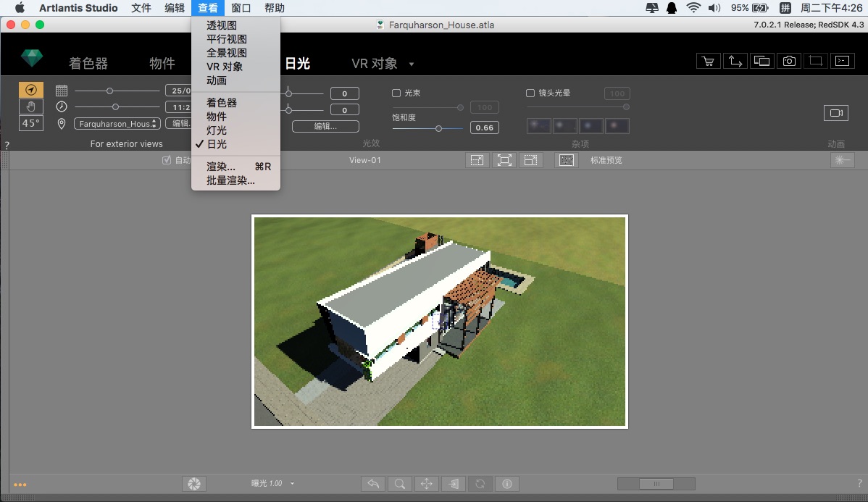Adjust the time slider beside clock icon
This screenshot has height=502, width=868.
[x=117, y=106]
